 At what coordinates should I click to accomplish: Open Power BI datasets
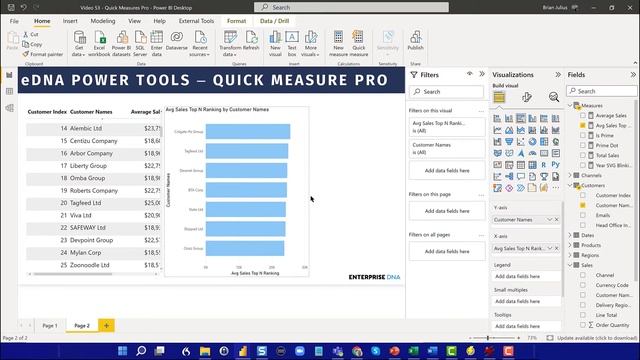pos(121,43)
